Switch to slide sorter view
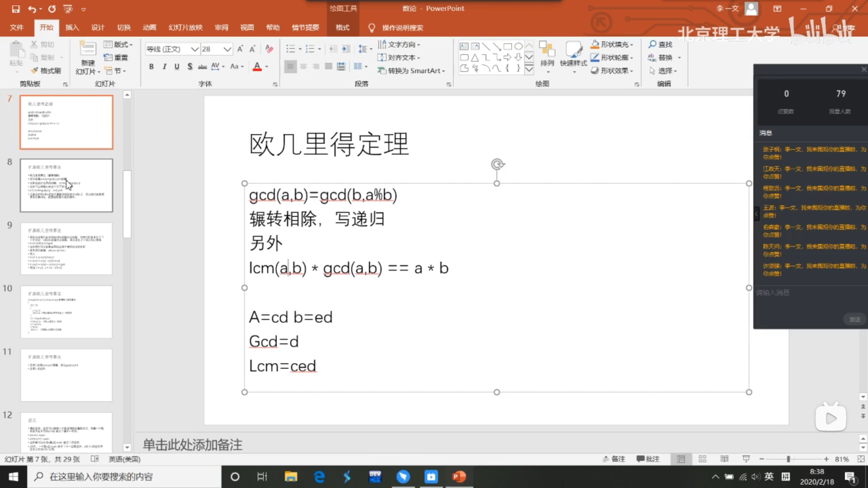Screen dimensions: 868x488 [703, 459]
